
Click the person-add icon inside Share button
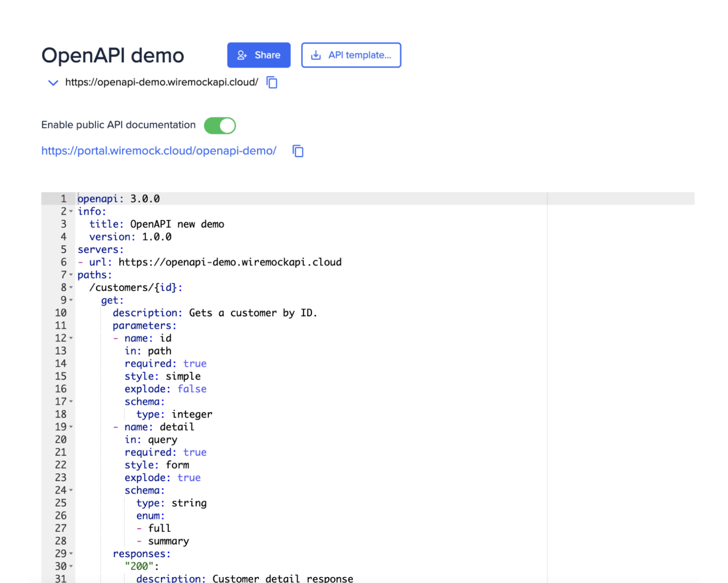(243, 55)
